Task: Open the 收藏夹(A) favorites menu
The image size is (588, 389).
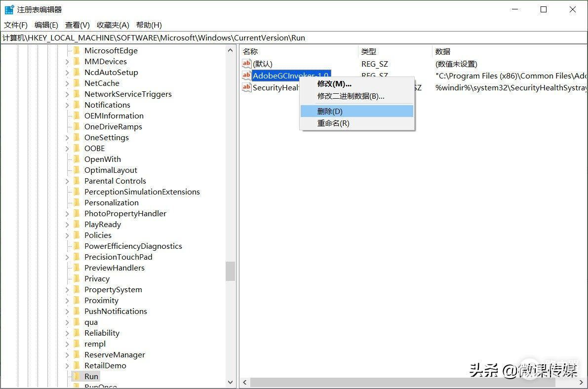Action: (x=113, y=25)
